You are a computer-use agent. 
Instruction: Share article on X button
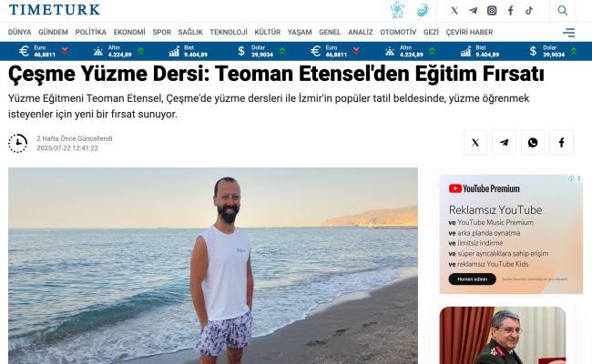pyautogui.click(x=475, y=143)
